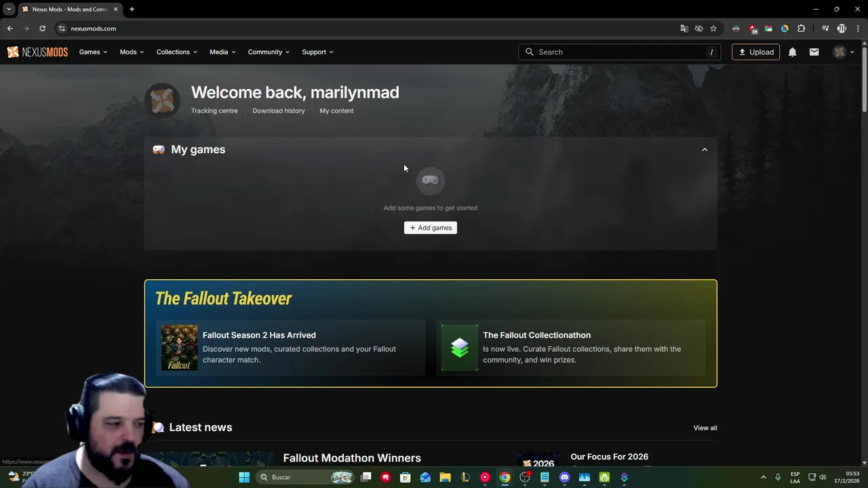Click the gamepad icon above Add some games

[430, 180]
